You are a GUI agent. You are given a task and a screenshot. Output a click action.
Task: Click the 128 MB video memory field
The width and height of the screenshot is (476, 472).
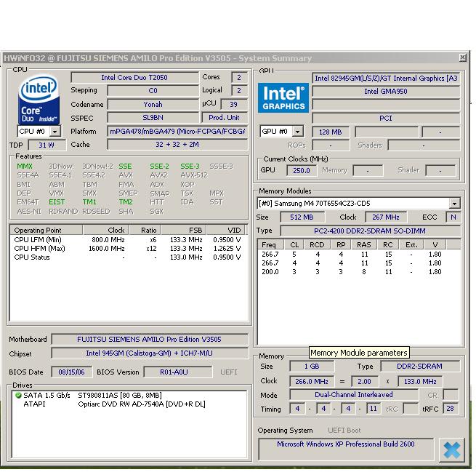click(x=330, y=132)
